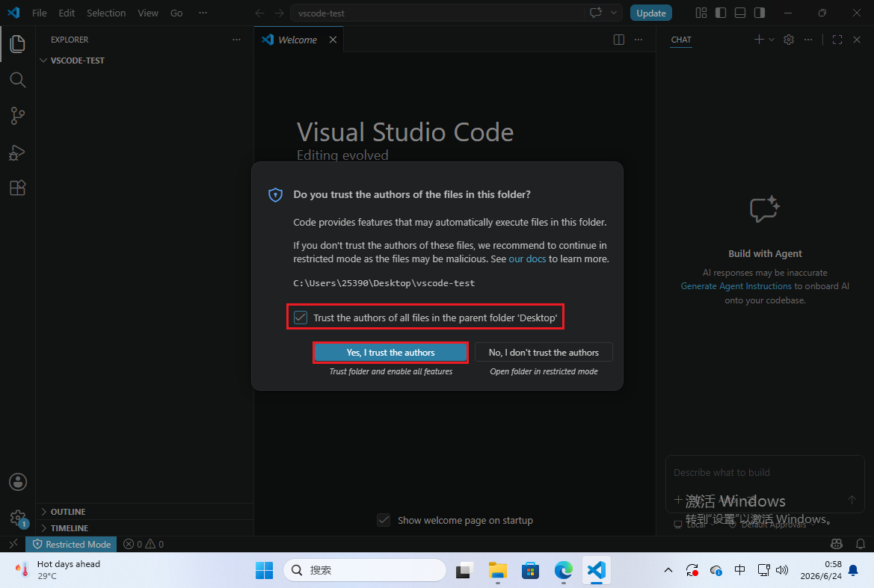Viewport: 874px width, 588px height.
Task: Open the Edit menu
Action: click(x=67, y=13)
